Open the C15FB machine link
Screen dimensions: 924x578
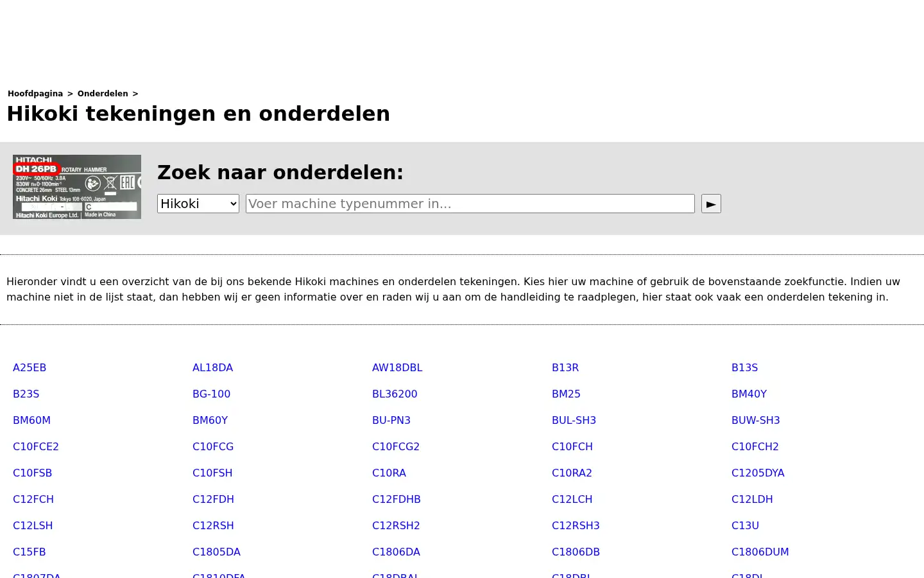click(30, 552)
